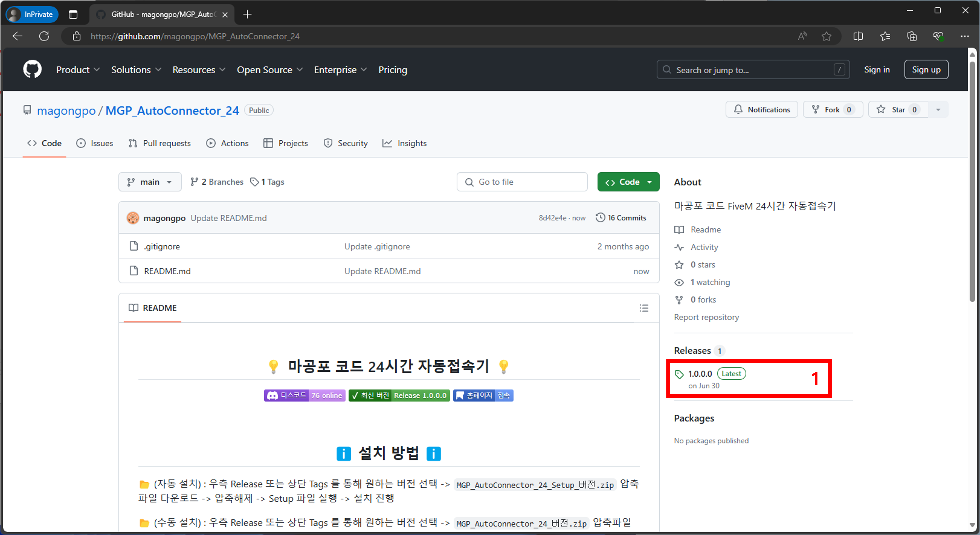The height and width of the screenshot is (535, 980).
Task: Open the Insights tab
Action: [404, 143]
